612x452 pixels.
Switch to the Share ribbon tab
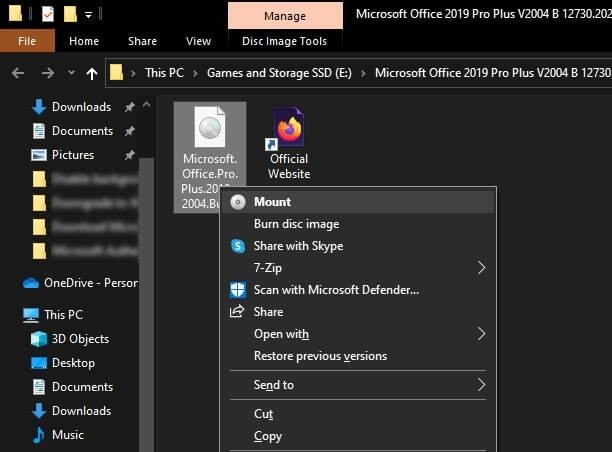(142, 41)
